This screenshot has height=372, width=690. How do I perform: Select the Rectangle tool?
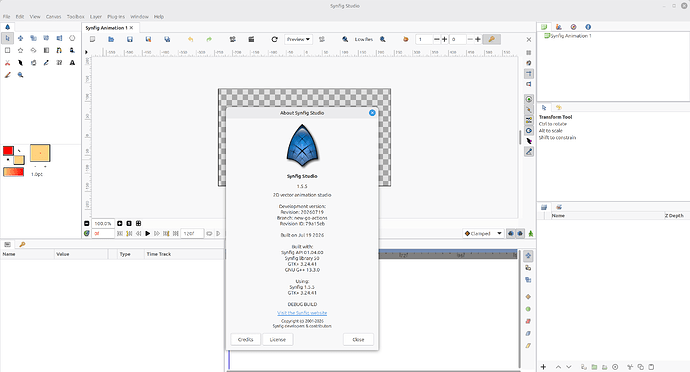[x=7, y=51]
